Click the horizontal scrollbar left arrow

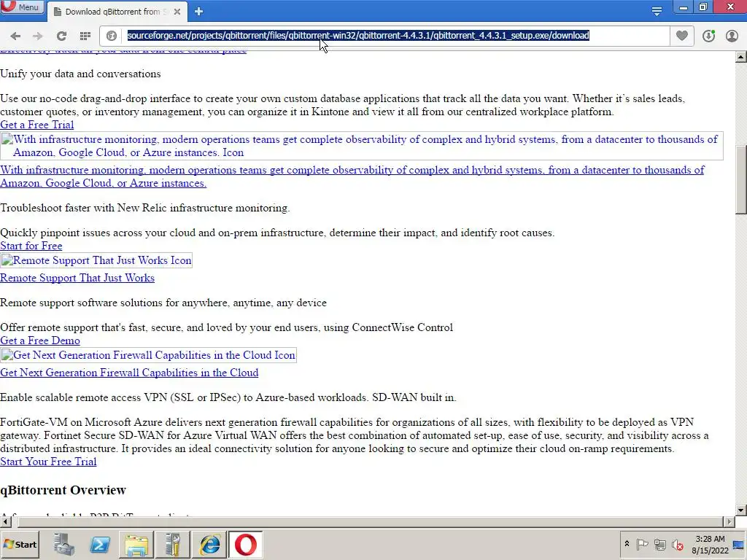tap(5, 521)
